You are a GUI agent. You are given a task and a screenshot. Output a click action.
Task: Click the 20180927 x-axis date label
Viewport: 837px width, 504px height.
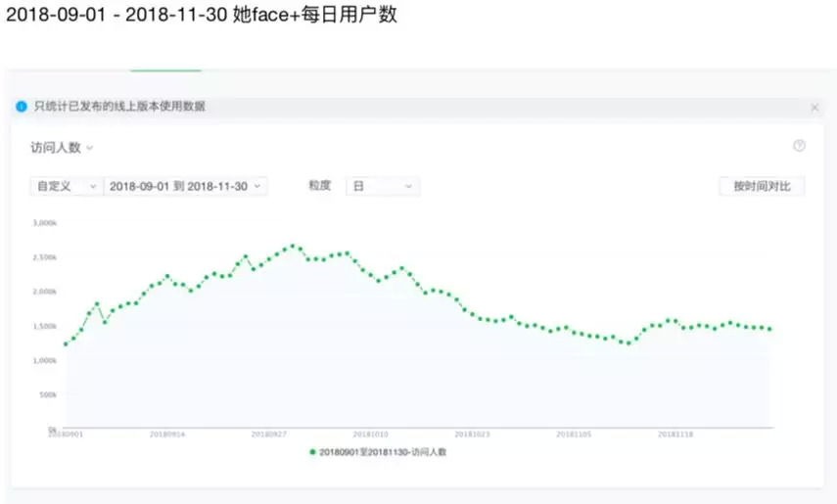tap(268, 434)
